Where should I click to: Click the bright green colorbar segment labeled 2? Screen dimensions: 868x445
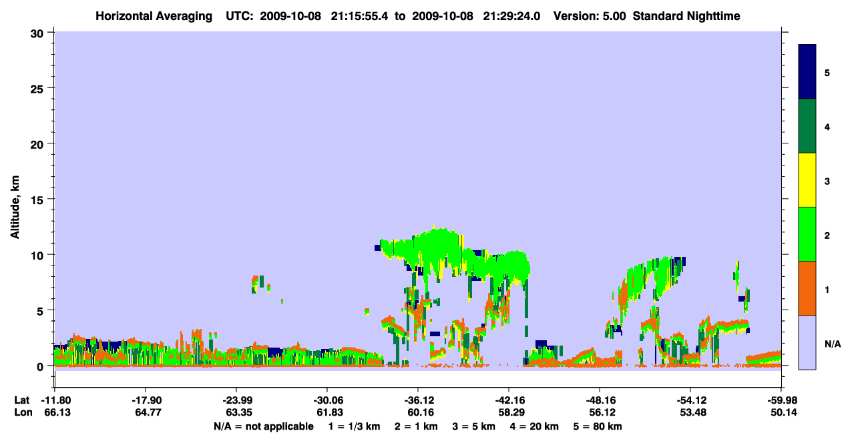807,234
